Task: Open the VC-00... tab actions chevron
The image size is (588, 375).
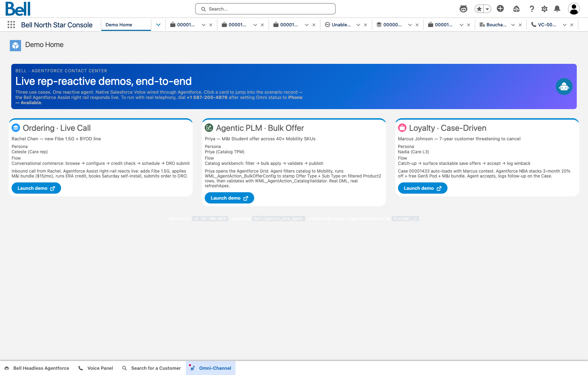Action: (564, 25)
